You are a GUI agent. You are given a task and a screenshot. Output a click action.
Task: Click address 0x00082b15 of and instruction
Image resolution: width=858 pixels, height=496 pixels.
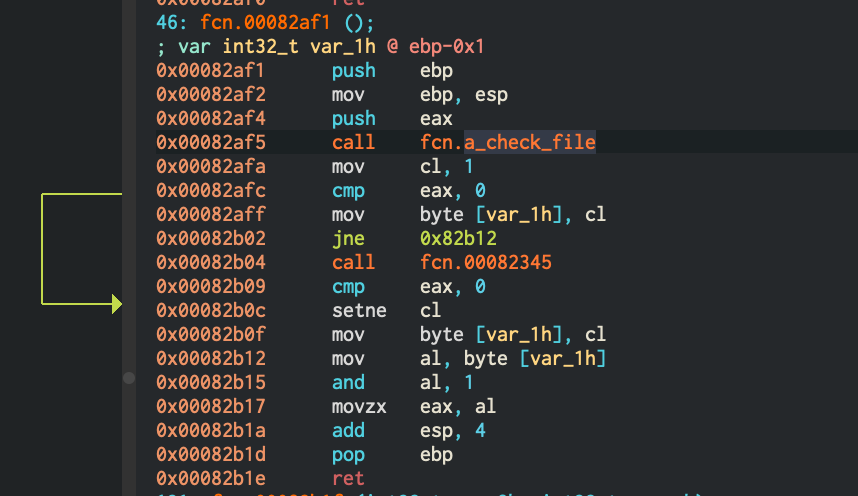coord(210,383)
